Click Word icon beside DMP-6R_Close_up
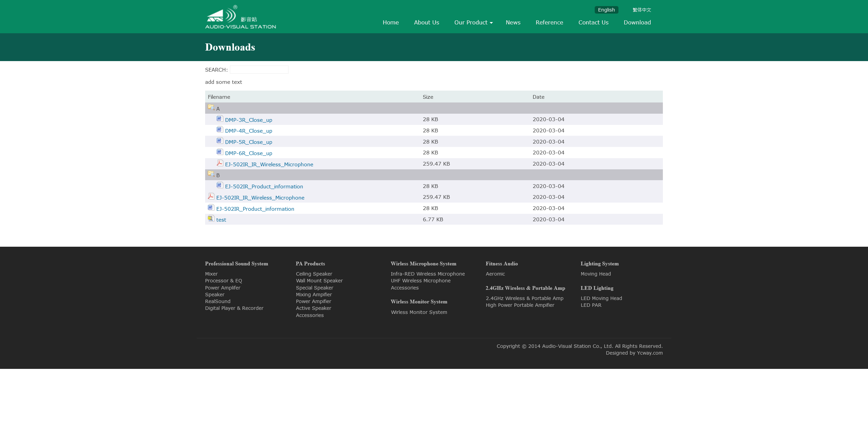This screenshot has width=868, height=432. click(x=220, y=152)
